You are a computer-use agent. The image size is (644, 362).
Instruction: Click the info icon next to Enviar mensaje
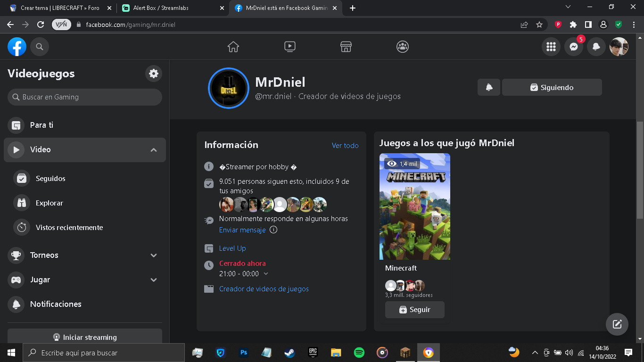273,230
